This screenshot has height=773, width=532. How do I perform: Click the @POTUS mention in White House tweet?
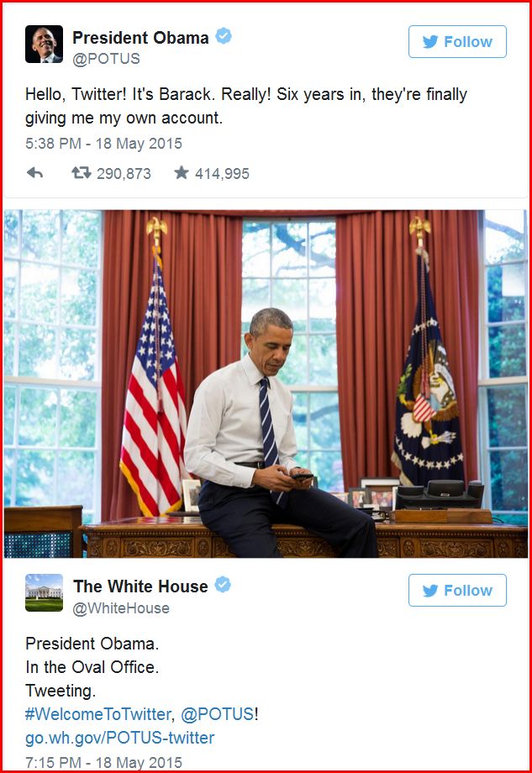[x=218, y=714]
